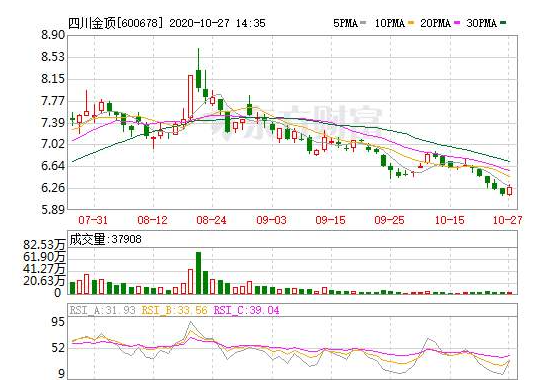Click the orange 10PMA color marker

[411, 23]
